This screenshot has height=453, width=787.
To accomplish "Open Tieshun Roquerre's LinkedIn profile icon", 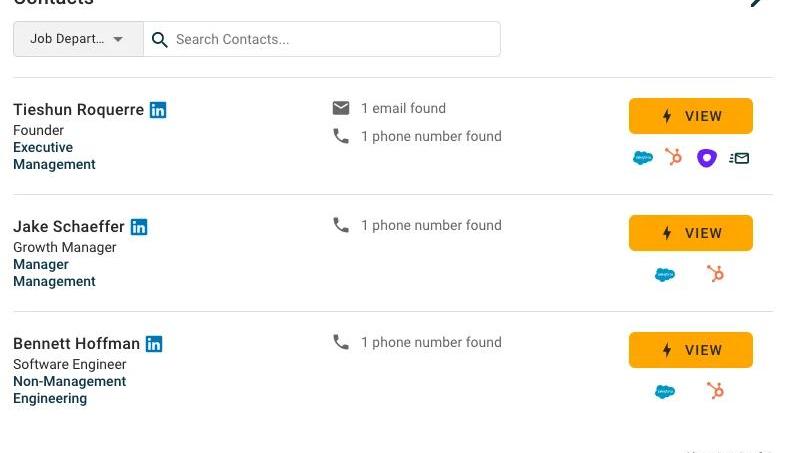I will coord(158,110).
